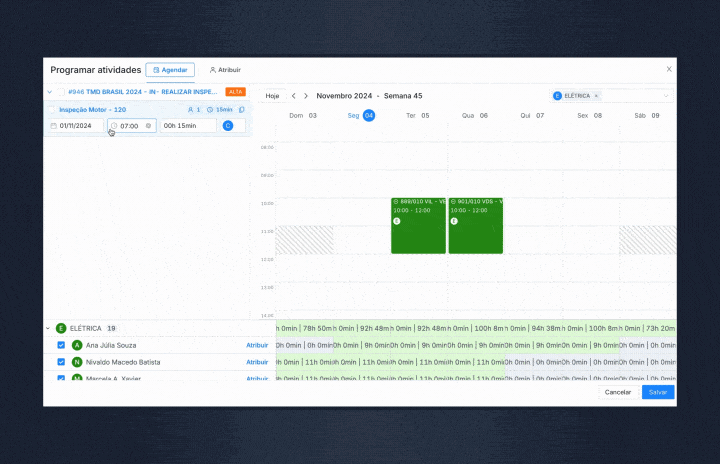Select the Ana Júlia Souza name
Viewport: 720px width, 464px height.
(x=111, y=345)
